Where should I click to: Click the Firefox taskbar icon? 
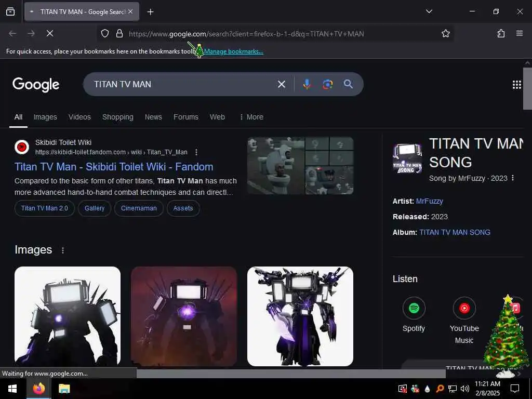tap(38, 389)
